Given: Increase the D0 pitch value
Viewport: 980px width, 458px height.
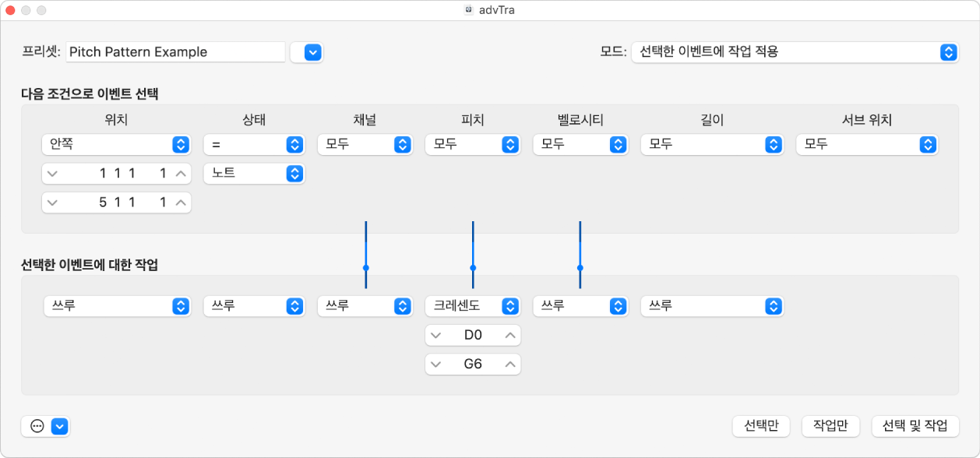Looking at the screenshot, I should [x=510, y=335].
